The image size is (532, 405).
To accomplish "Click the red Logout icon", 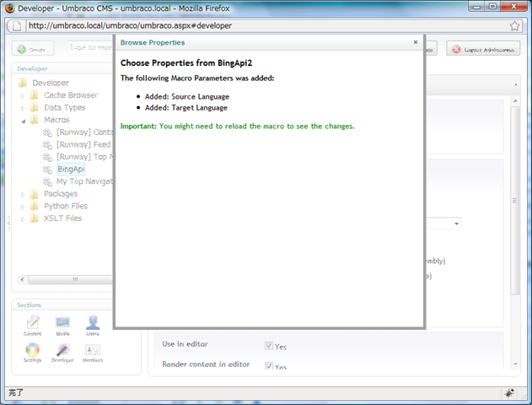I will (x=456, y=50).
